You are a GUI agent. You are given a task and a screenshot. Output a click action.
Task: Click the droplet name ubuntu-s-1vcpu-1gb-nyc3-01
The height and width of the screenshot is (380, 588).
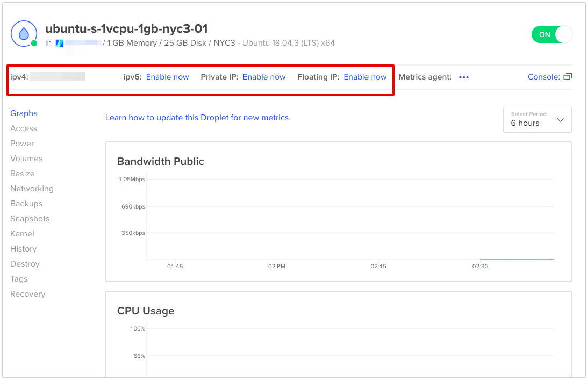click(126, 29)
